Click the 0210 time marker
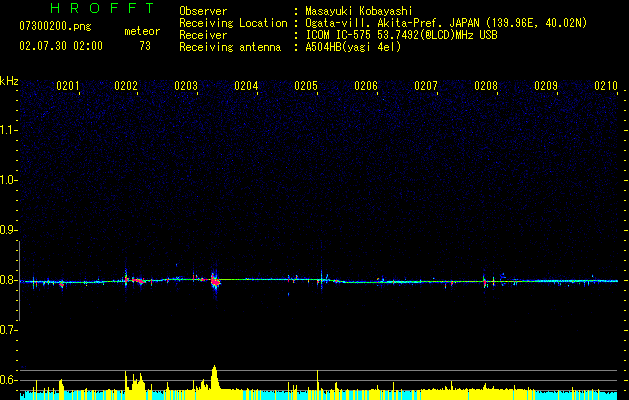This screenshot has height=400, width=629. coord(606,86)
